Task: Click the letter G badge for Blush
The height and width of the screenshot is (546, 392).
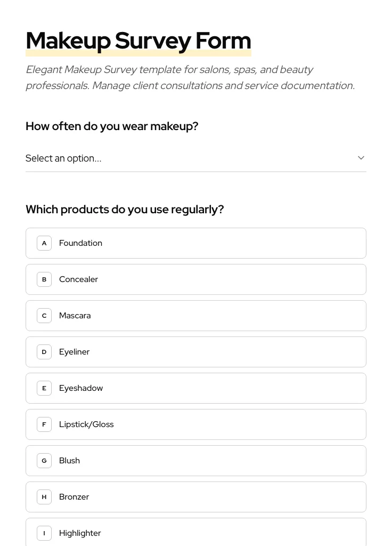Action: pos(44,460)
